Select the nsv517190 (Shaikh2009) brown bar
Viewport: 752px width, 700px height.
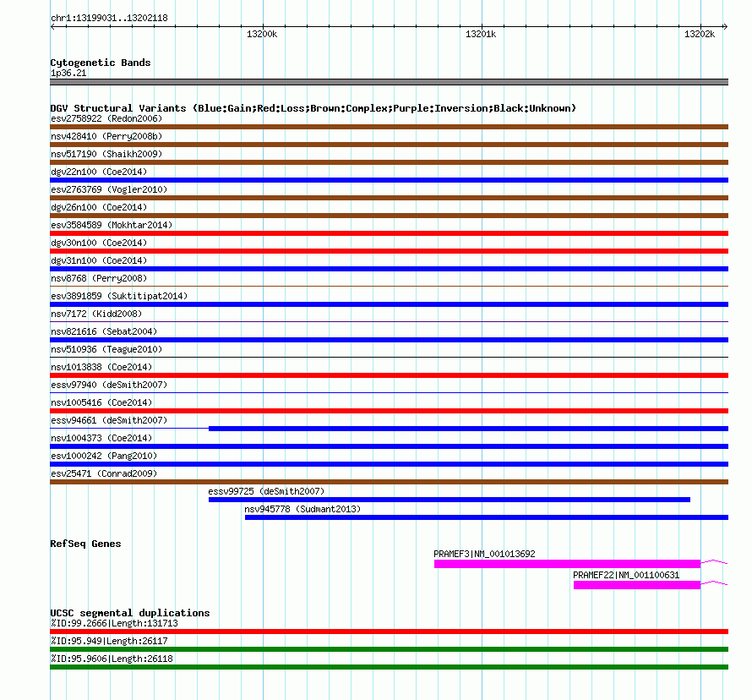[389, 162]
